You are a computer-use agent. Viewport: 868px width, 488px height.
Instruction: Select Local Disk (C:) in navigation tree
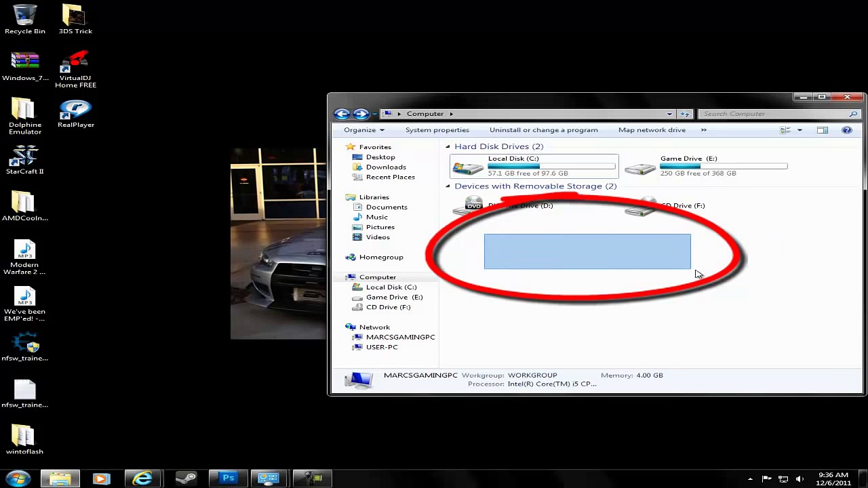pyautogui.click(x=391, y=287)
